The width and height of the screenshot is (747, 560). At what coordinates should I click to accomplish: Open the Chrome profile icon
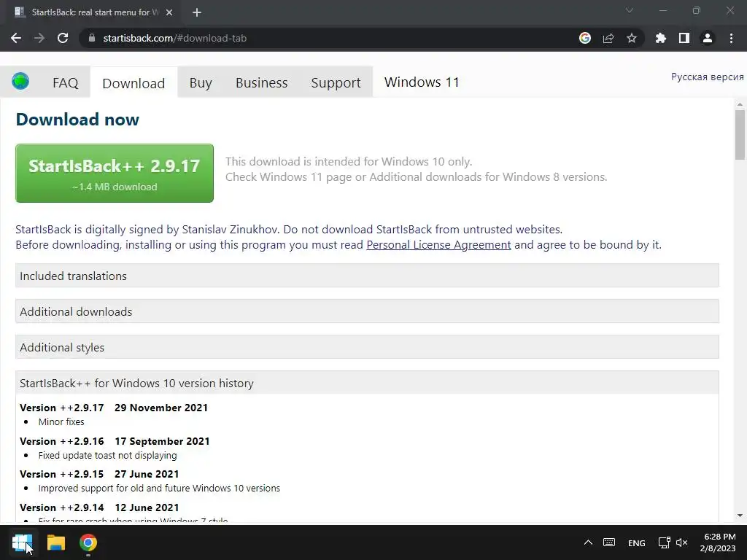pos(708,38)
